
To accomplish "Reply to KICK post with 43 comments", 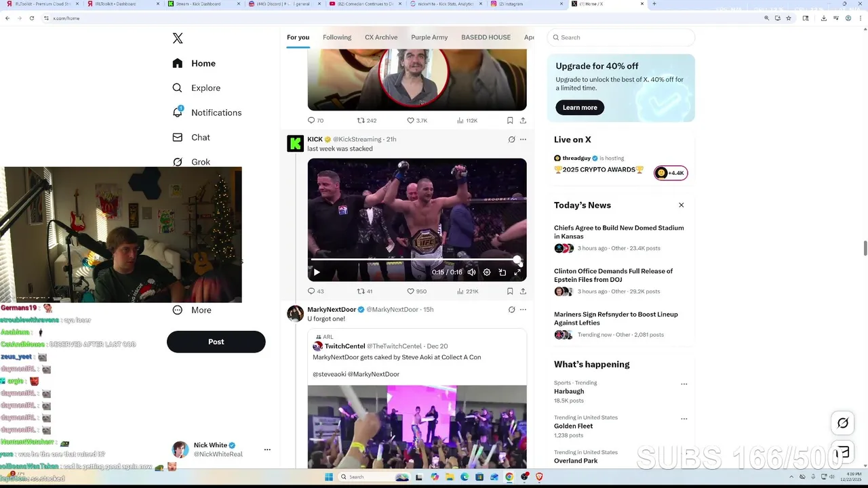I will click(316, 291).
